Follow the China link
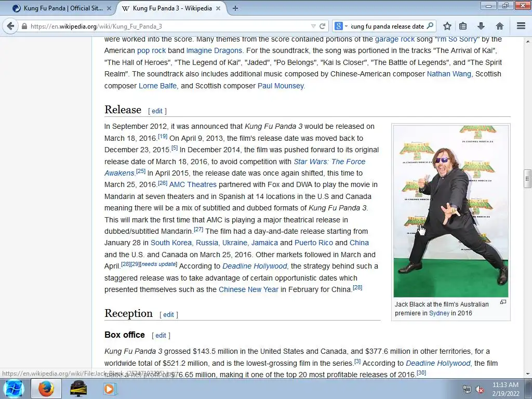This screenshot has height=399, width=532. coord(359,243)
